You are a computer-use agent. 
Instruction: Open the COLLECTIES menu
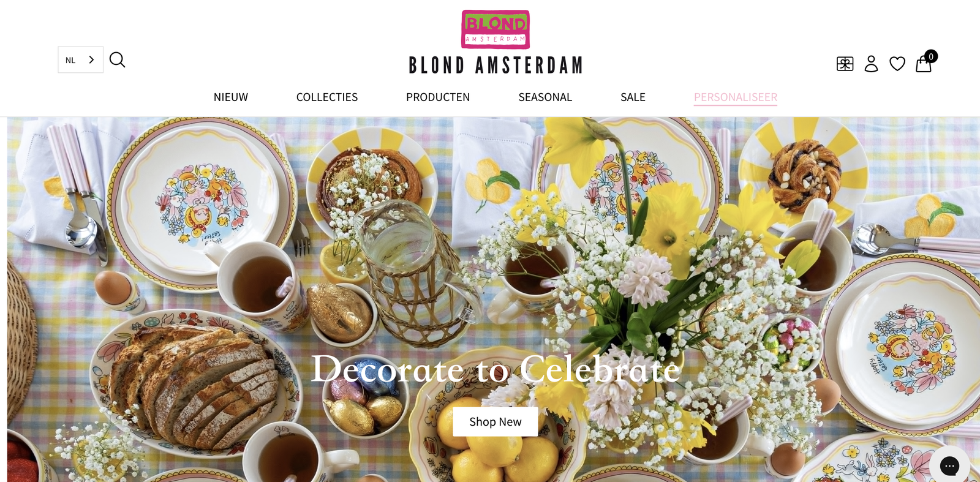(327, 97)
